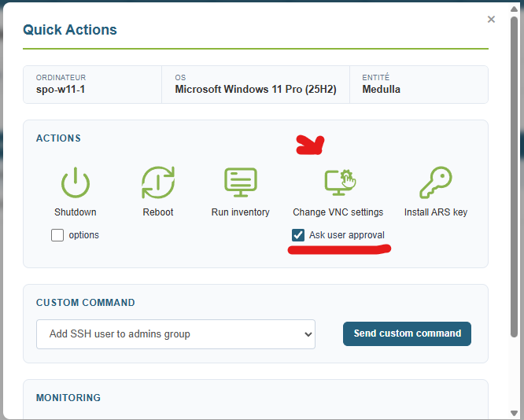
Task: Click the MONITORING section heading
Action: coord(68,398)
